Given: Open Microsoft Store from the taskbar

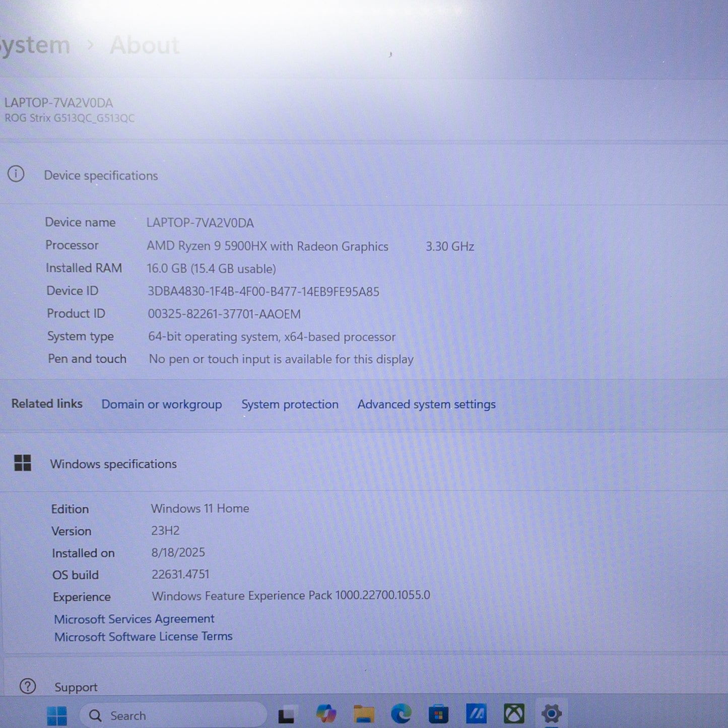Looking at the screenshot, I should (x=438, y=714).
